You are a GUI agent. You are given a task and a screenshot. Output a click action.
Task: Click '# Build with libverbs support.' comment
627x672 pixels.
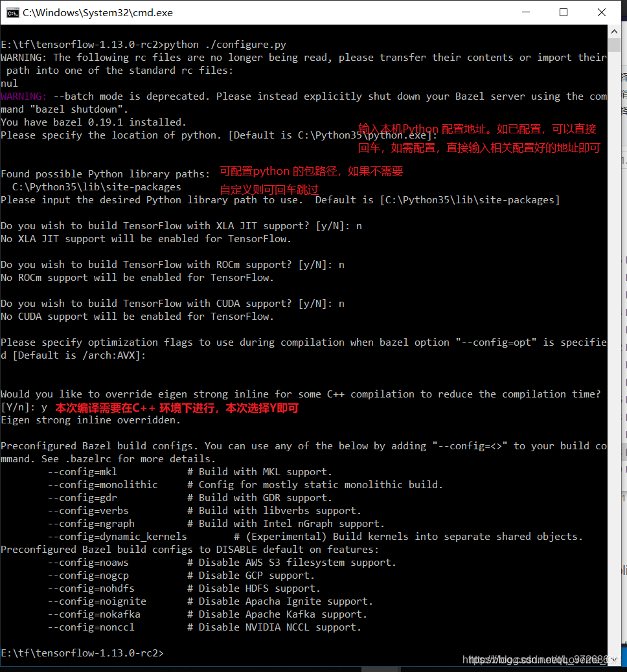(275, 511)
